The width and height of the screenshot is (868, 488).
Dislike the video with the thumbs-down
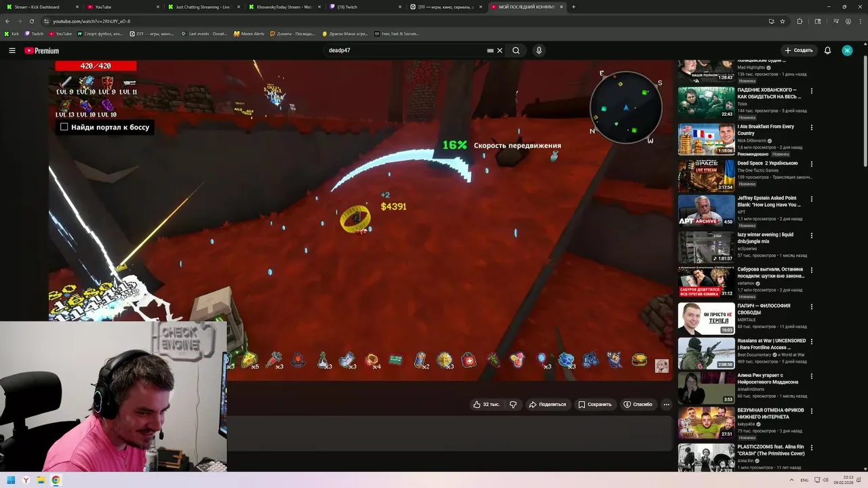click(x=513, y=405)
